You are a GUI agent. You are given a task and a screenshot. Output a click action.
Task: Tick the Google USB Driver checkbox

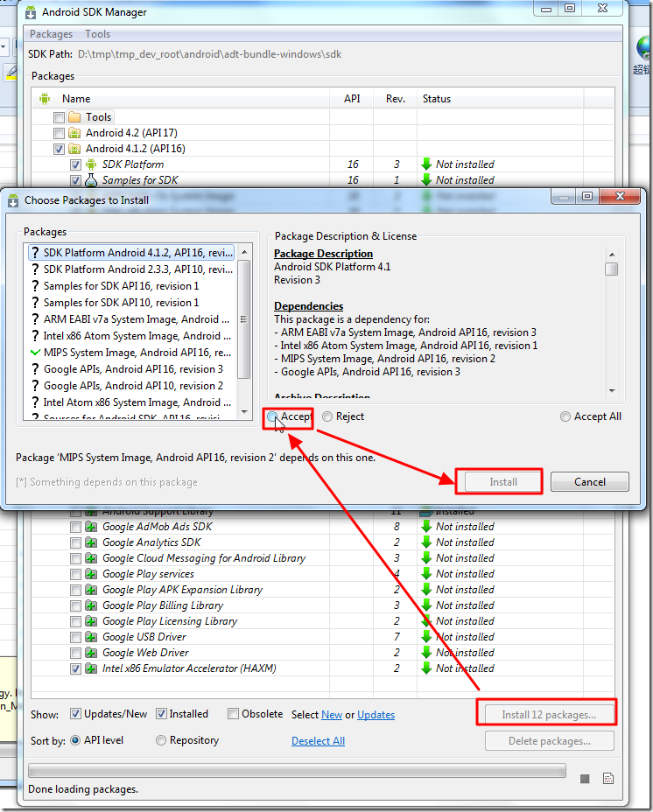(75, 638)
